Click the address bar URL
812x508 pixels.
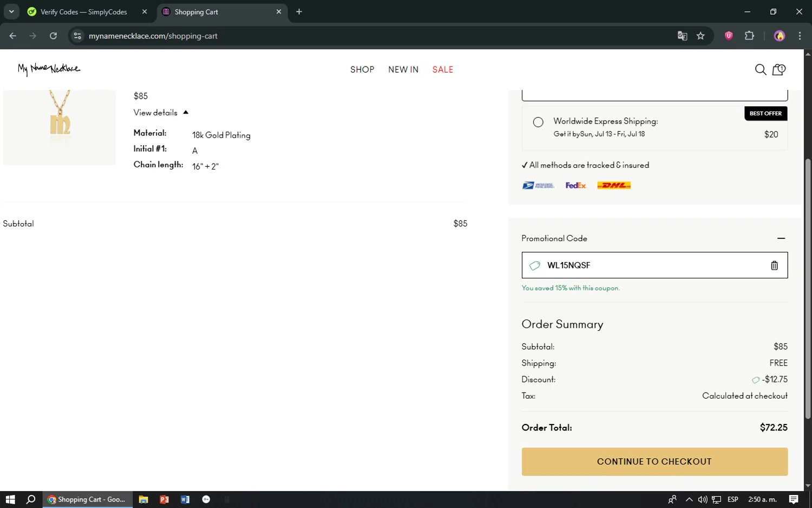click(x=153, y=36)
